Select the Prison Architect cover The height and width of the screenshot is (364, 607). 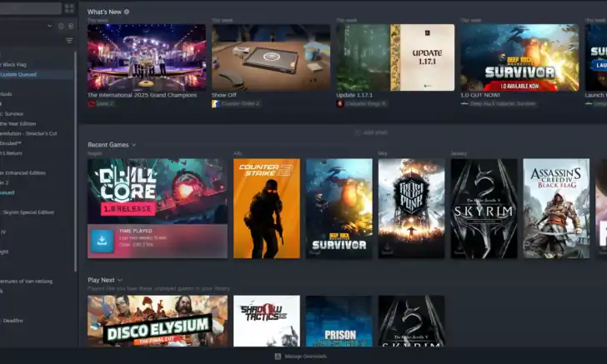339,321
